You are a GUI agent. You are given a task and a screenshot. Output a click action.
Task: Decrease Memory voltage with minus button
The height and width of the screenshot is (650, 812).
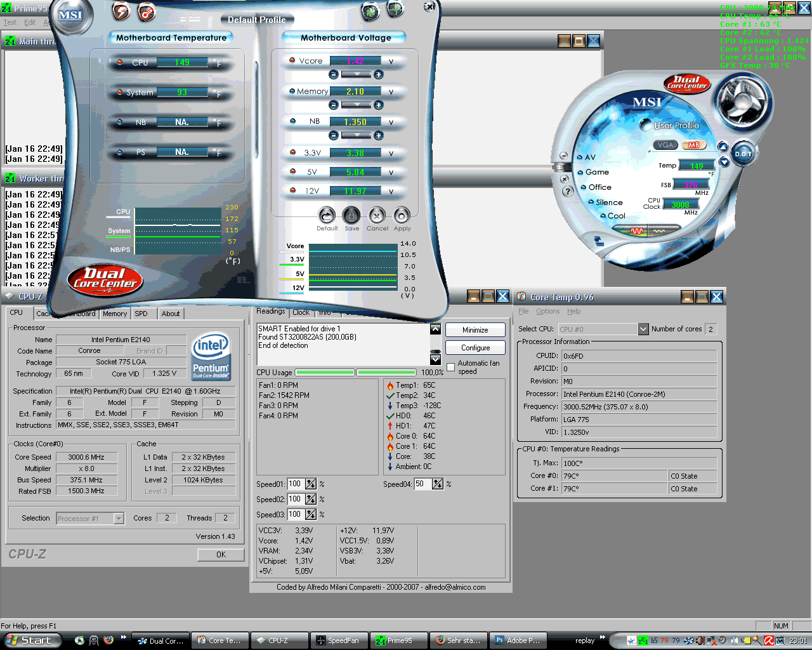point(333,105)
